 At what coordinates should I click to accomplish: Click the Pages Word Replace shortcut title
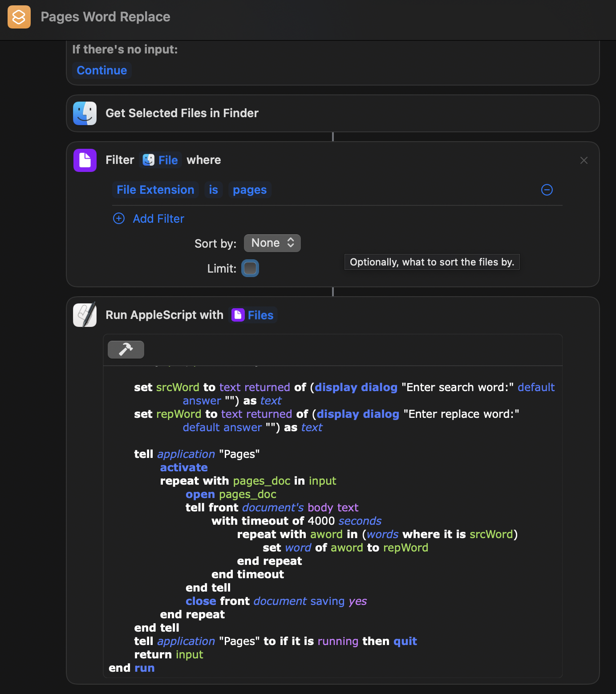point(105,17)
